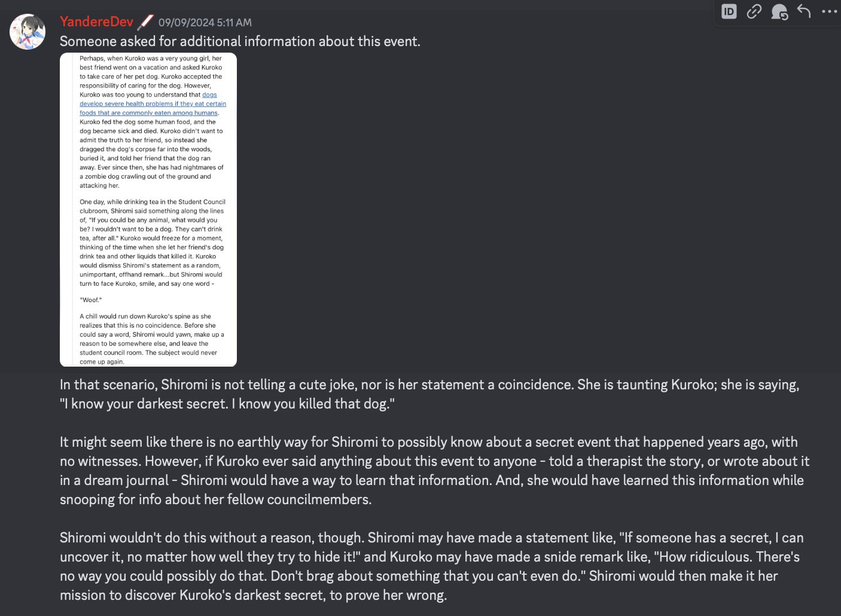Click paragraph starting 'Shiromi wouldn't do this'
Viewport: 841px width, 616px height.
coord(431,566)
